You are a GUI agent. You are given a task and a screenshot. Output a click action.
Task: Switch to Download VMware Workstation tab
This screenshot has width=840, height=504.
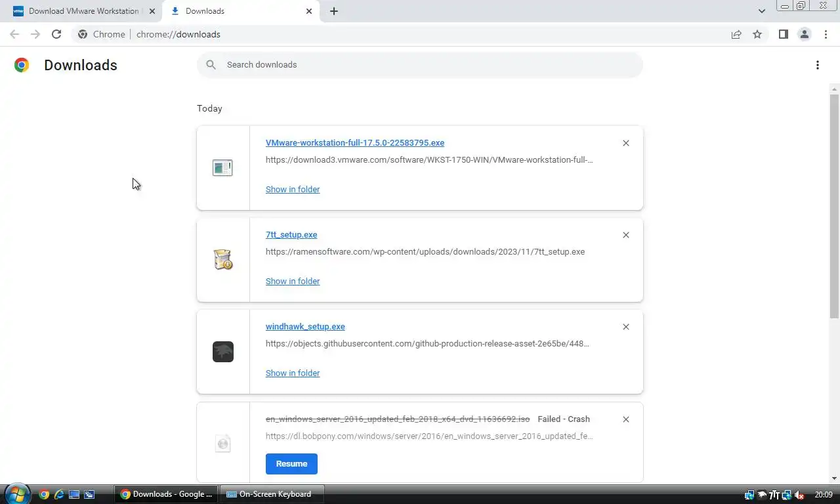[x=84, y=11]
